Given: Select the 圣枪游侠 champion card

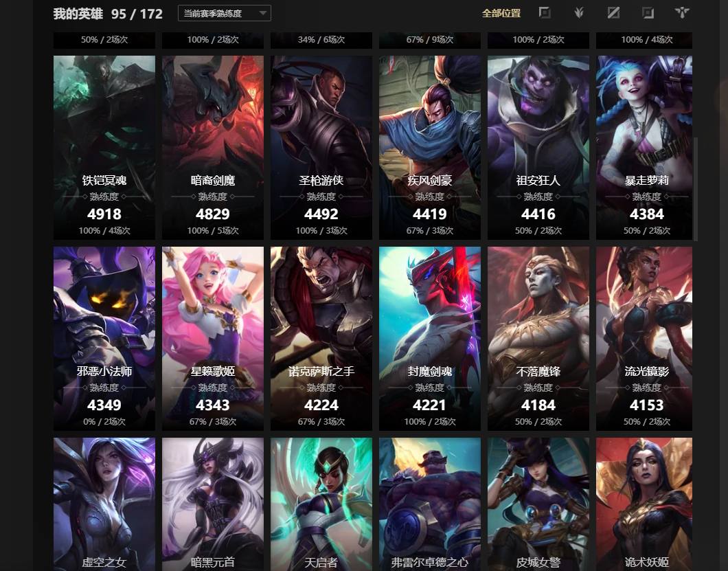Looking at the screenshot, I should click(321, 147).
